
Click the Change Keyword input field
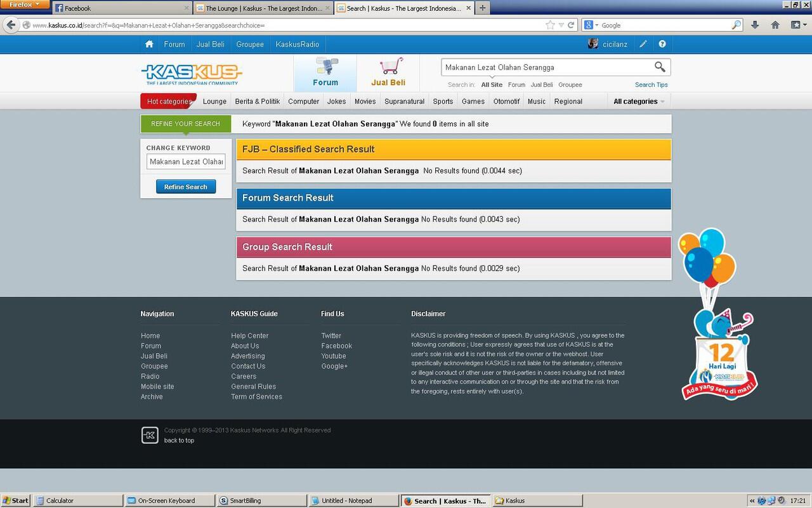point(187,162)
